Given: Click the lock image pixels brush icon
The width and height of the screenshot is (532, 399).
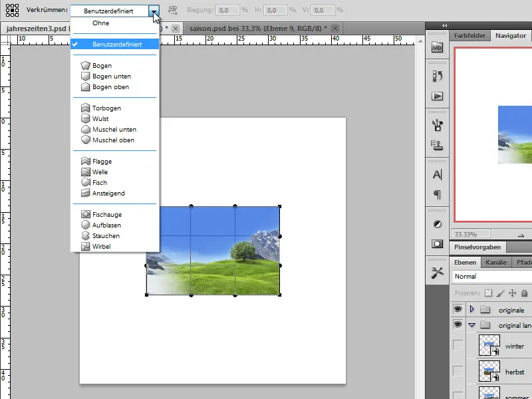Looking at the screenshot, I should point(501,293).
